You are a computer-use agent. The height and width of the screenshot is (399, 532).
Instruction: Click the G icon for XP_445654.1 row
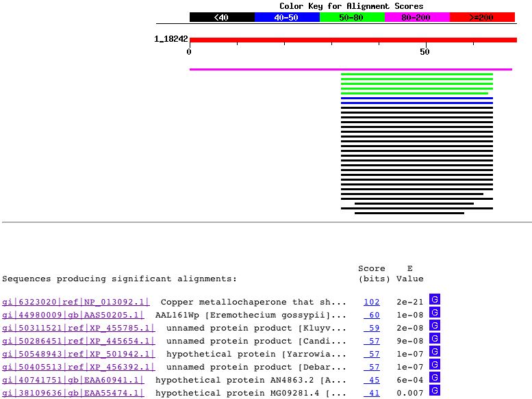(x=434, y=339)
